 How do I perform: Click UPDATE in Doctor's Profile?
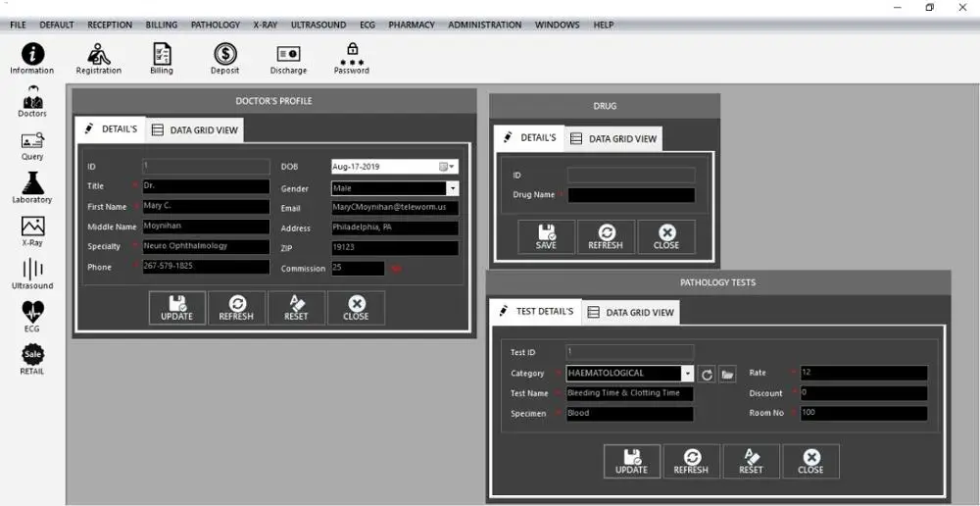(176, 308)
